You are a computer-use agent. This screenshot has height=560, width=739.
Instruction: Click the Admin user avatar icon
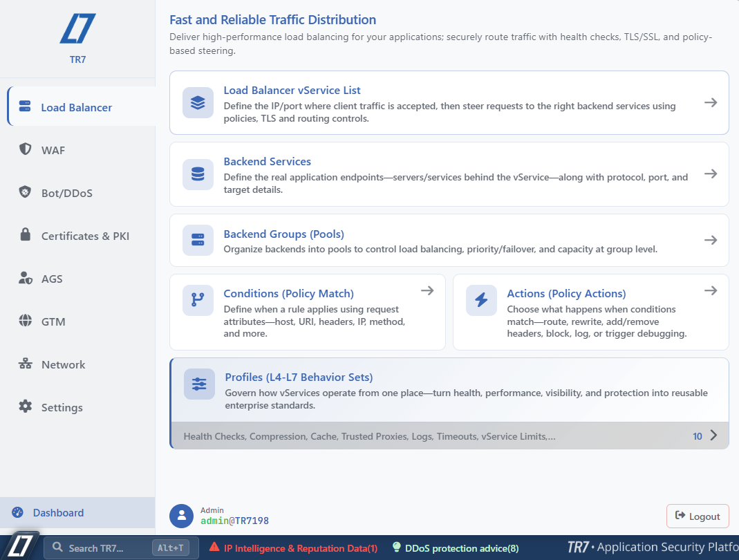point(181,516)
